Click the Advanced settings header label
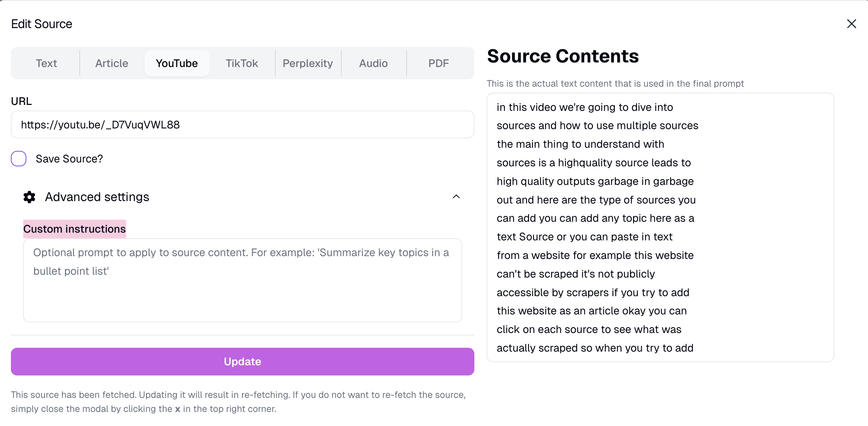868x426 pixels. tap(97, 197)
